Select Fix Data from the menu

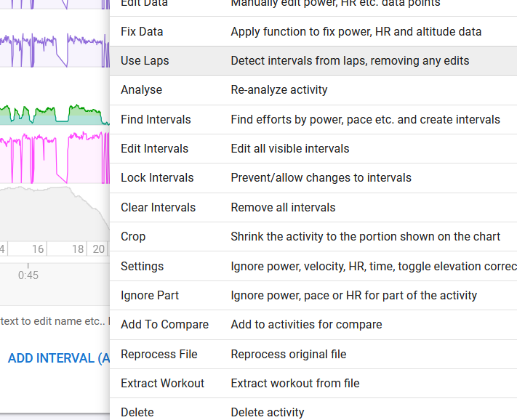142,32
